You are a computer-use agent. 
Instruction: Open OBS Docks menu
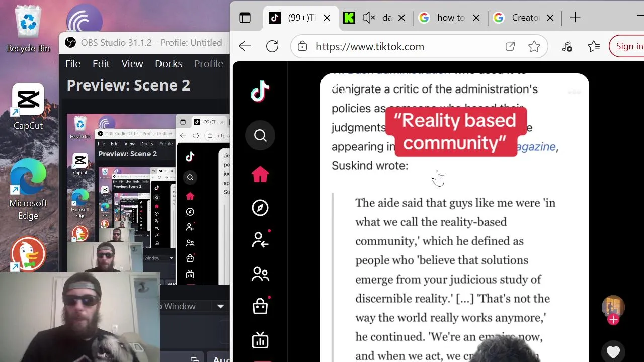coord(169,64)
